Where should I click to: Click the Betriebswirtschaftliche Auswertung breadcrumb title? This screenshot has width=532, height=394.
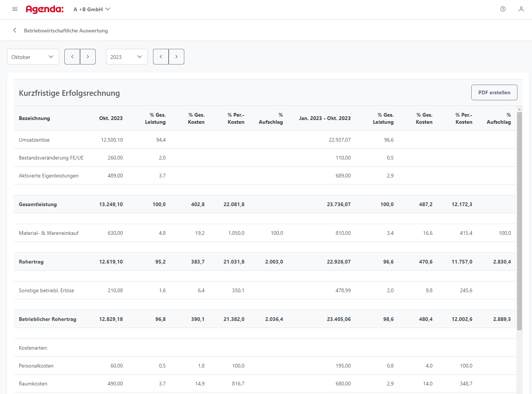(66, 31)
